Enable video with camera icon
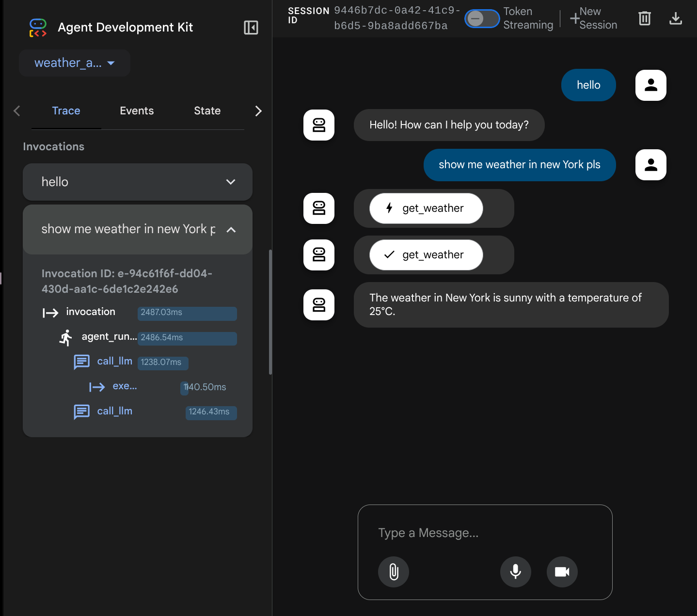This screenshot has width=697, height=616. [x=562, y=572]
